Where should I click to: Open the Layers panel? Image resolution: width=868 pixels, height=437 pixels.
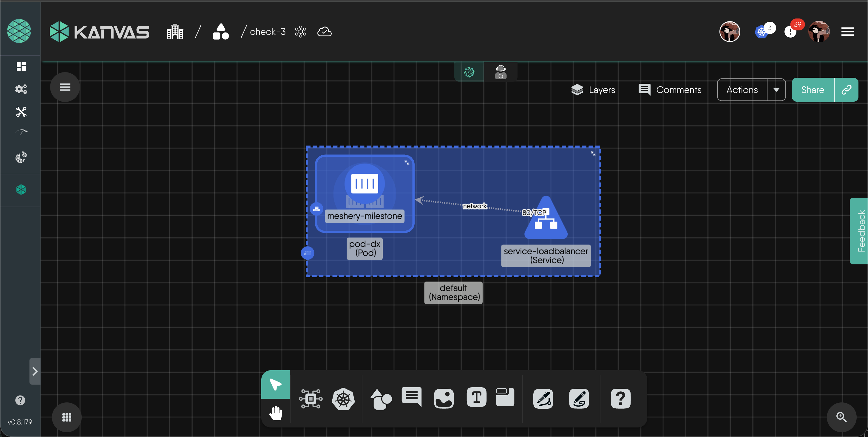point(593,89)
